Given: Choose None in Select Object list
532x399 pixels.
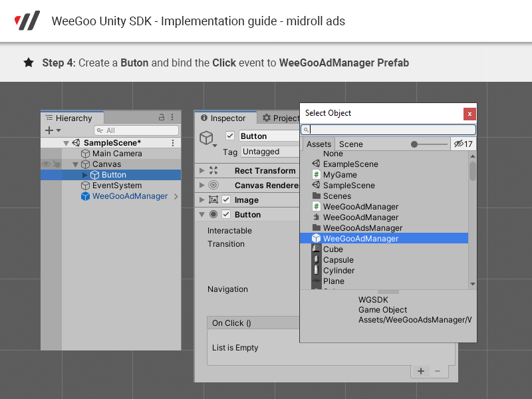Looking at the screenshot, I should [333, 154].
